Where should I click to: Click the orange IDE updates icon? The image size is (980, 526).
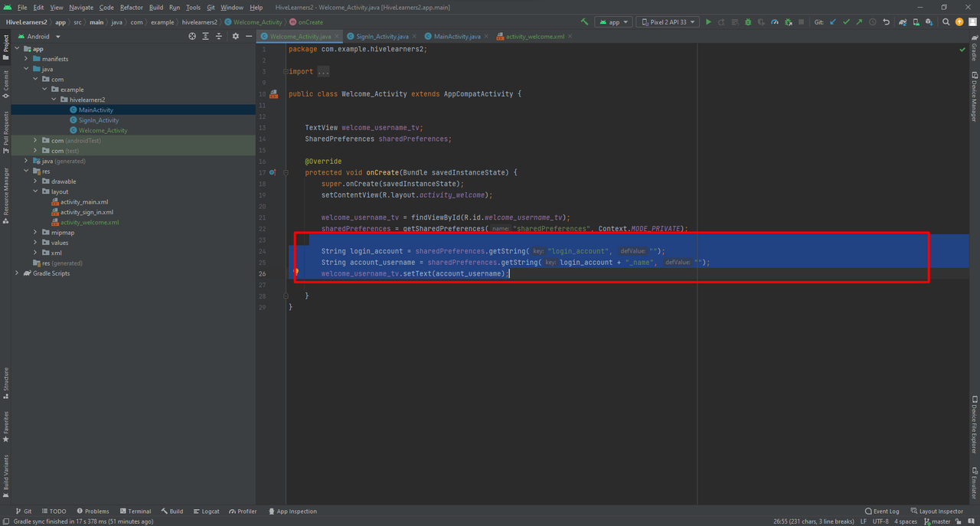click(959, 22)
